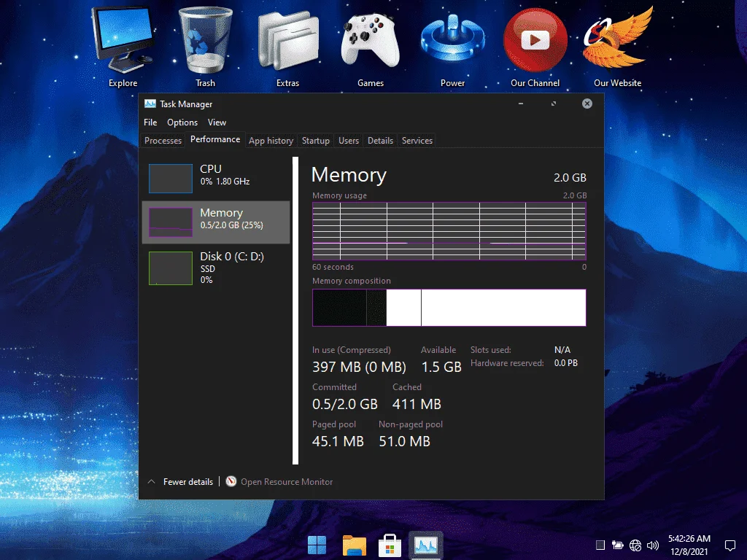This screenshot has height=560, width=747.
Task: Click the square tray icon left of battery
Action: [x=600, y=545]
